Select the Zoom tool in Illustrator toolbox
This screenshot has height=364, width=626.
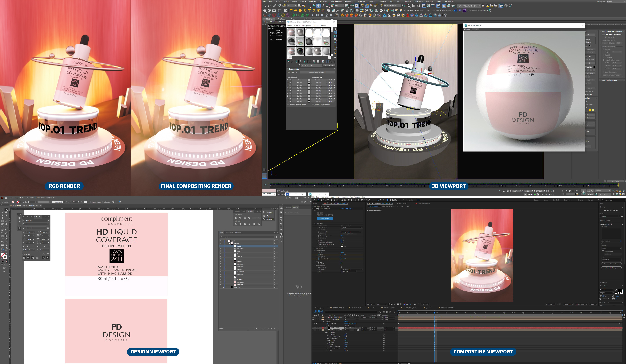point(6,250)
